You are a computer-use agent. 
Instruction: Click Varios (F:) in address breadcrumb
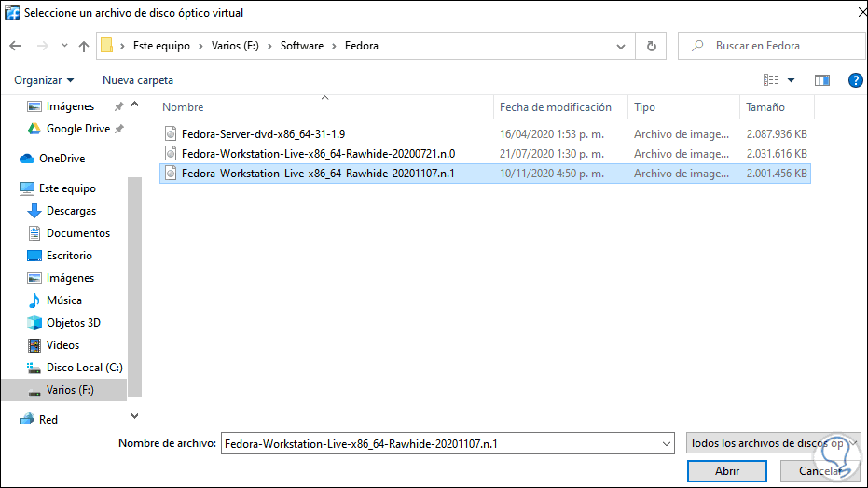(235, 46)
